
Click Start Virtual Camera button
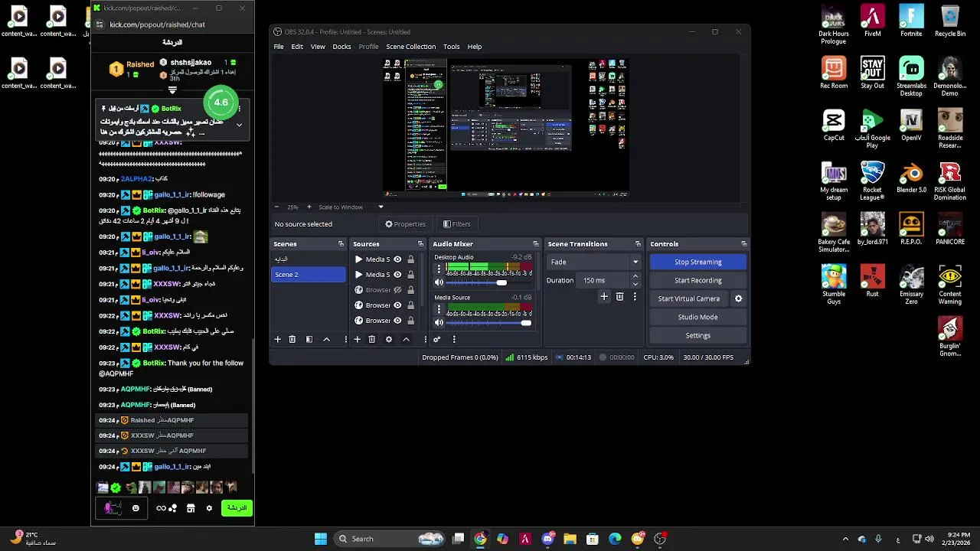point(688,298)
